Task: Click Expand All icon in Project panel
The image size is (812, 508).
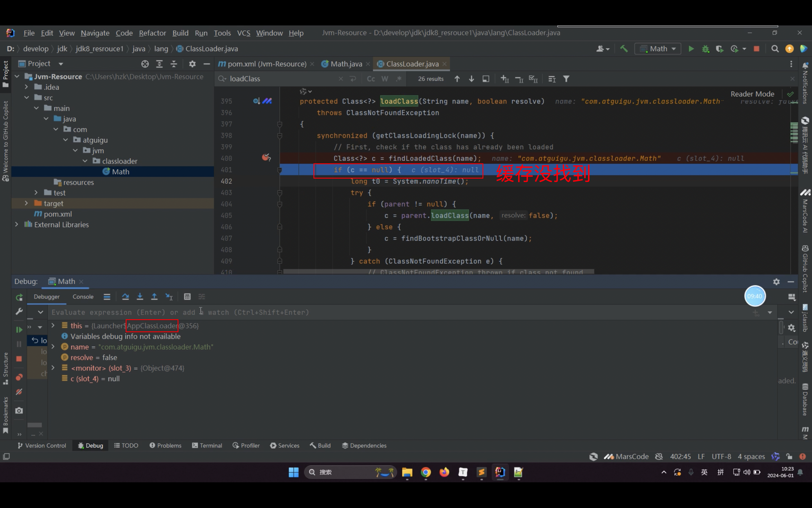Action: coord(159,64)
